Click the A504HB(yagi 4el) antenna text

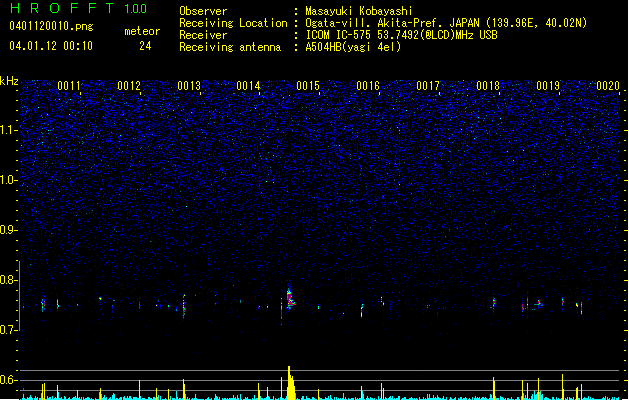click(353, 47)
